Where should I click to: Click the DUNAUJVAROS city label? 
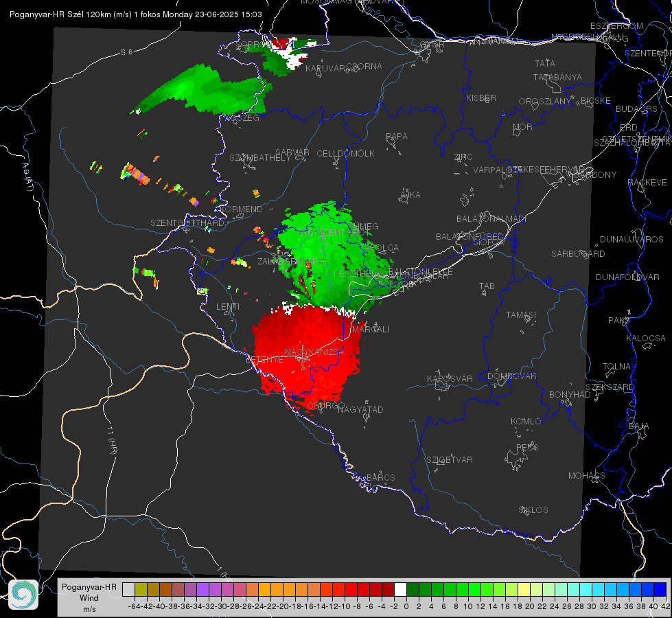tap(632, 240)
